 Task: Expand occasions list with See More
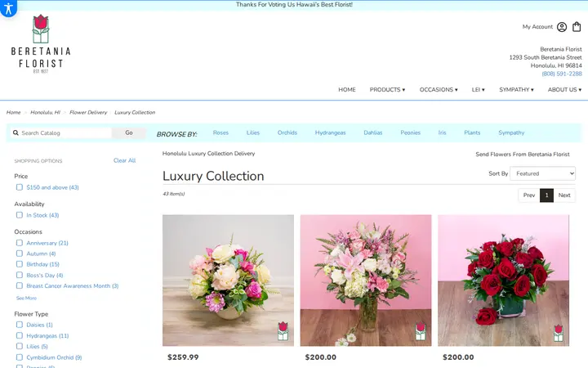26,298
